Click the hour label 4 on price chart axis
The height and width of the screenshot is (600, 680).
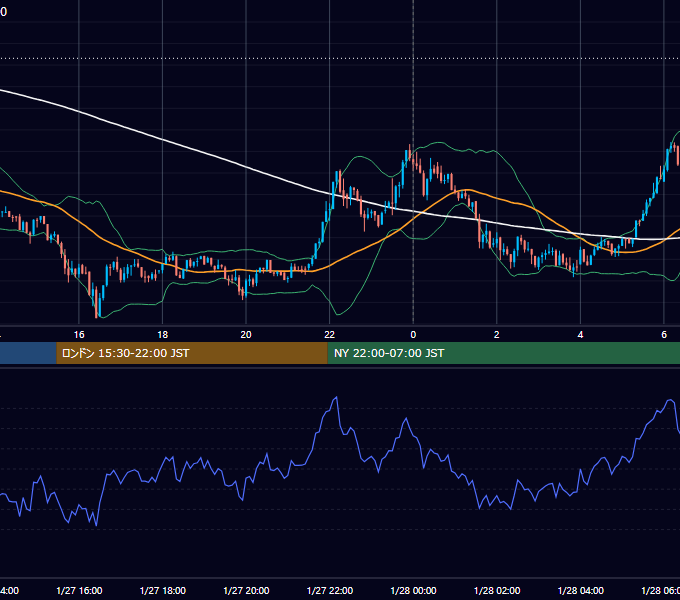(580, 335)
